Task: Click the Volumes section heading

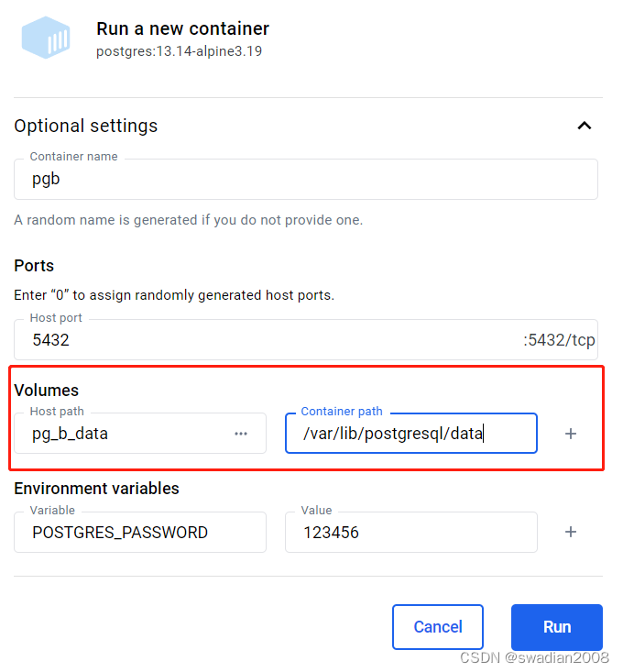Action: coord(47,391)
